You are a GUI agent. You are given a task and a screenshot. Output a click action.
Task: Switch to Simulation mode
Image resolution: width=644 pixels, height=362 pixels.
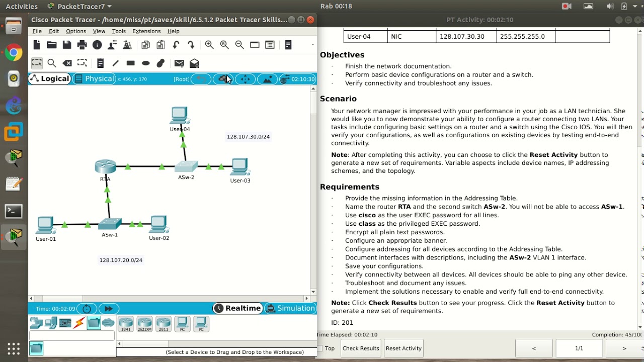coord(290,308)
